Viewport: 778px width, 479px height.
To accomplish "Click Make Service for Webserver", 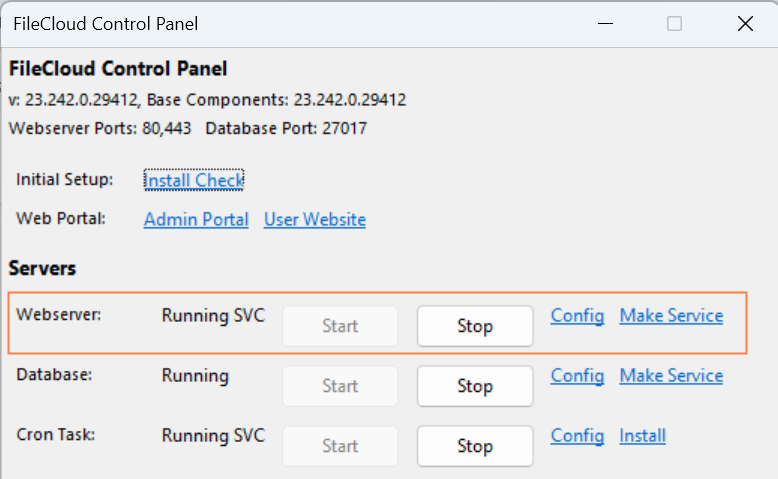I will tap(671, 316).
